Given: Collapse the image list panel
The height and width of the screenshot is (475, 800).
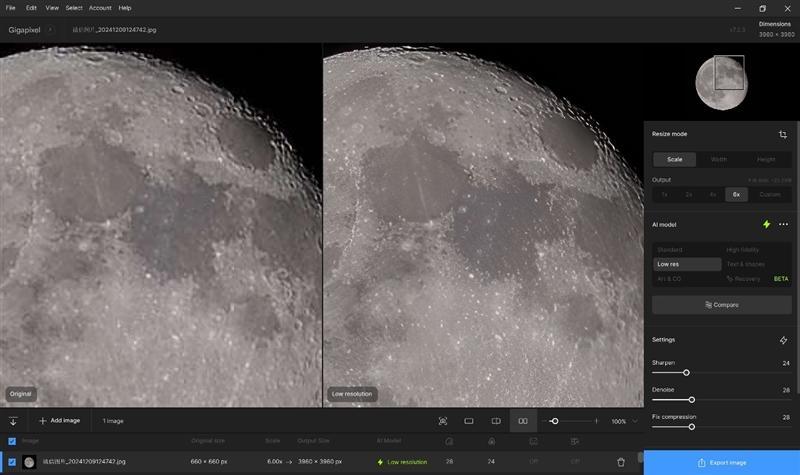Looking at the screenshot, I should 13,421.
